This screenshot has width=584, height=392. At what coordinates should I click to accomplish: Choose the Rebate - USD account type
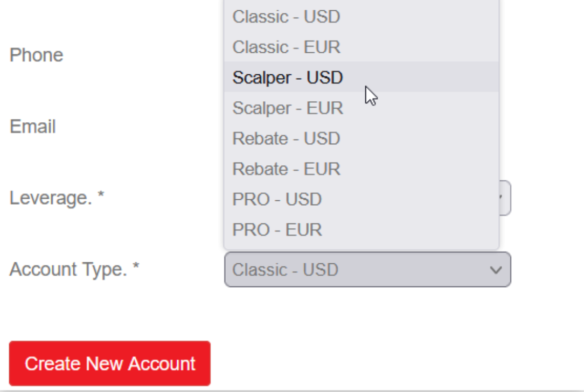point(286,138)
